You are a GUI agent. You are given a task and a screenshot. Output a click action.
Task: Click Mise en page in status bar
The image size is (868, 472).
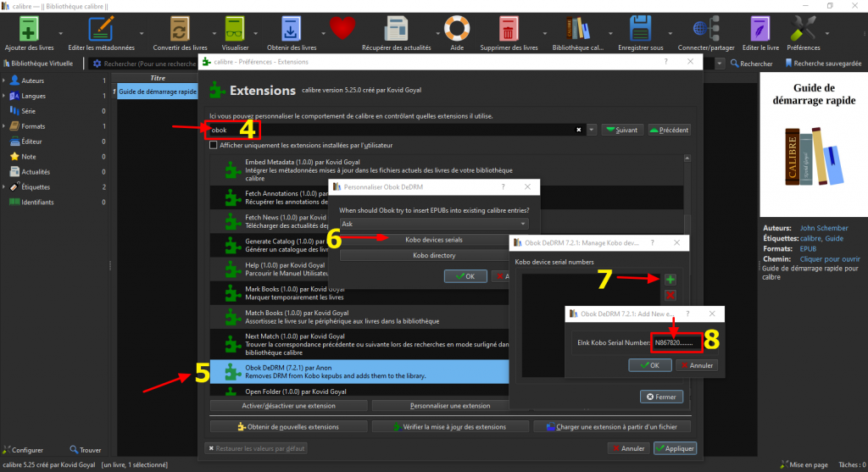804,465
